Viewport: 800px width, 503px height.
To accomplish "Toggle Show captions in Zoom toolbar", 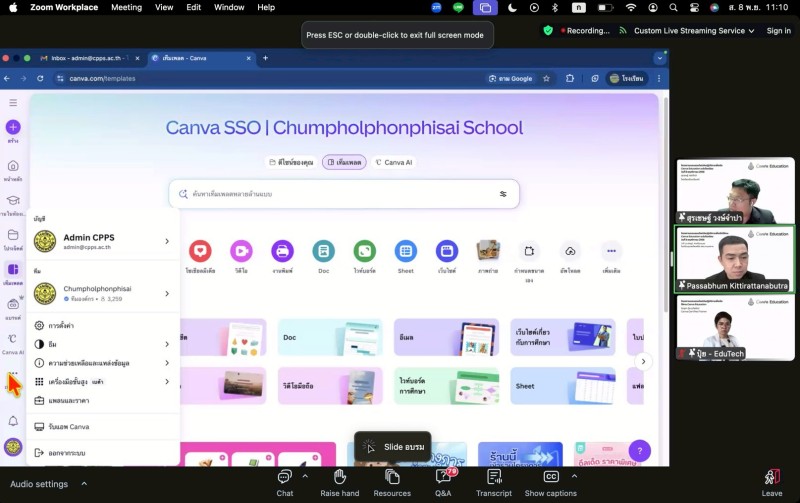I will 550,478.
